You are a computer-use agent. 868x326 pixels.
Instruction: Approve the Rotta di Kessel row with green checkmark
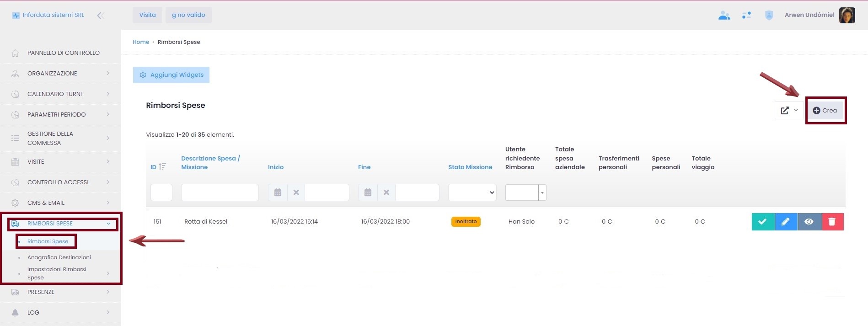click(x=762, y=222)
